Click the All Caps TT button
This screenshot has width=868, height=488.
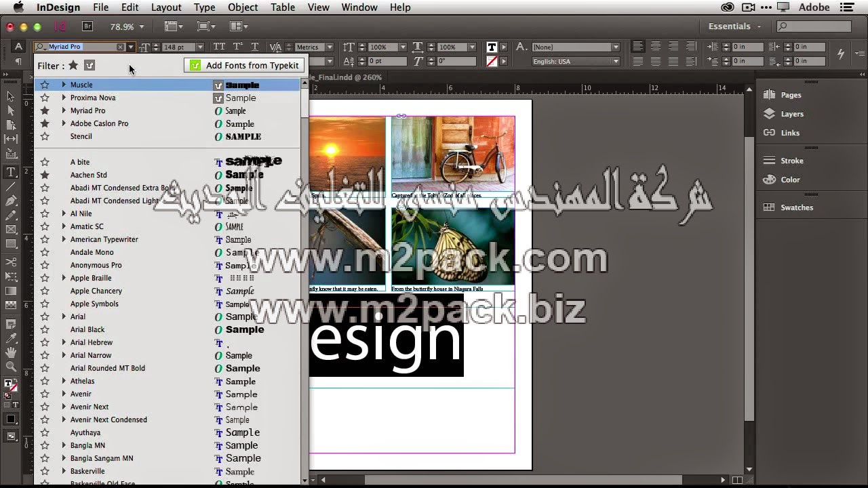pos(219,47)
